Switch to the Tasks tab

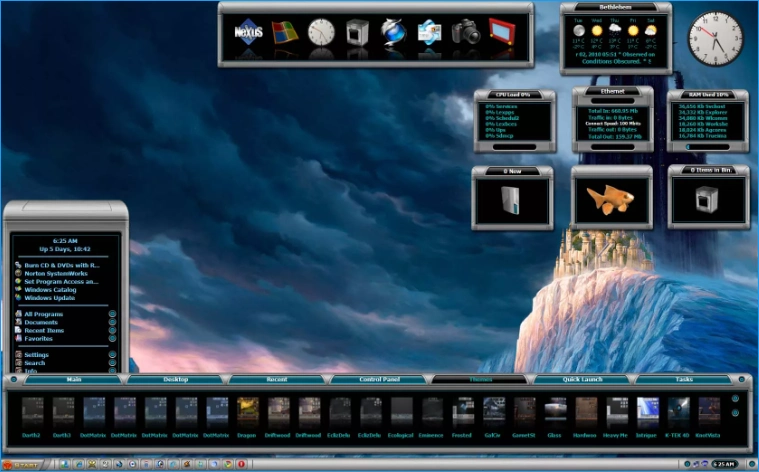(684, 380)
